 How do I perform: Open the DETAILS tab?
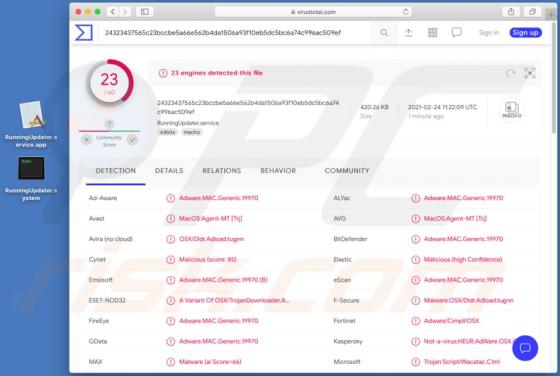coord(169,171)
